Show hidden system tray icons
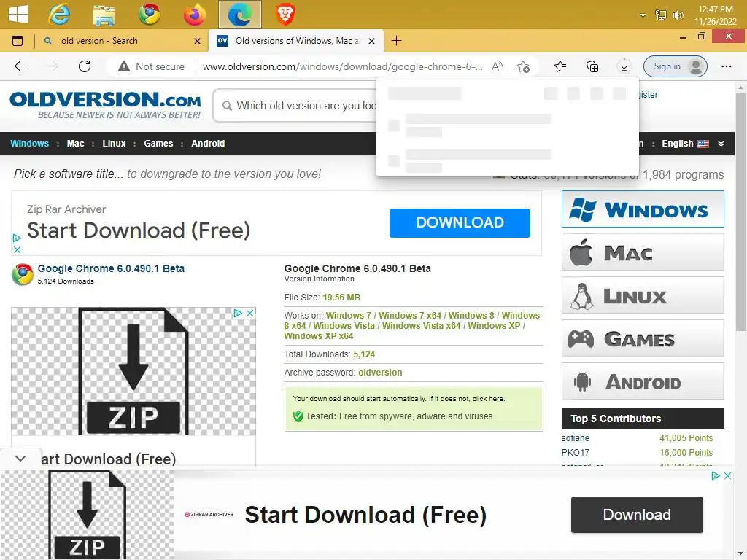Viewport: 747px width, 560px height. pos(643,15)
